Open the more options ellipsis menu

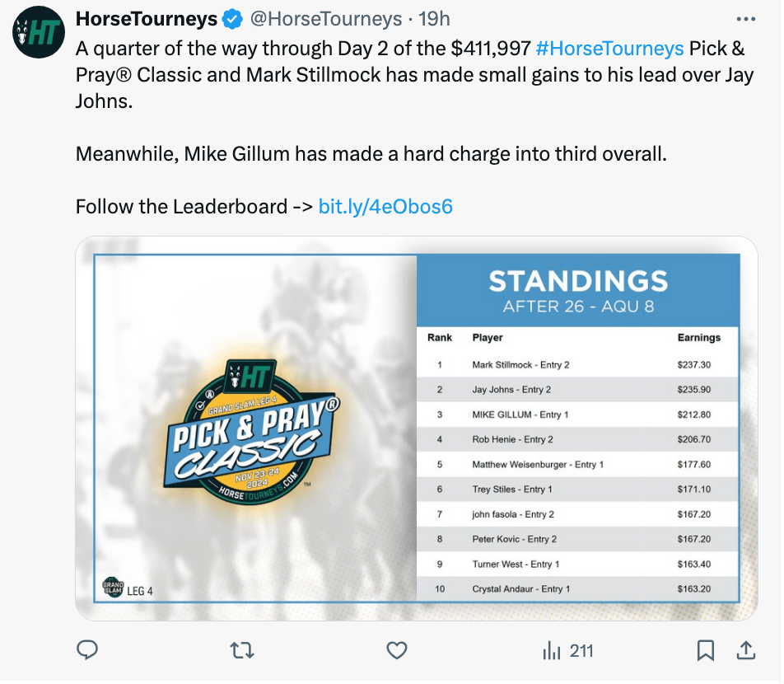[745, 19]
